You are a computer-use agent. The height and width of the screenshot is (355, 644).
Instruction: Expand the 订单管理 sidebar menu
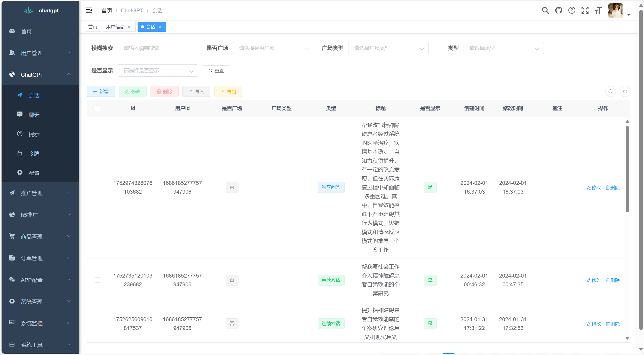(40, 258)
